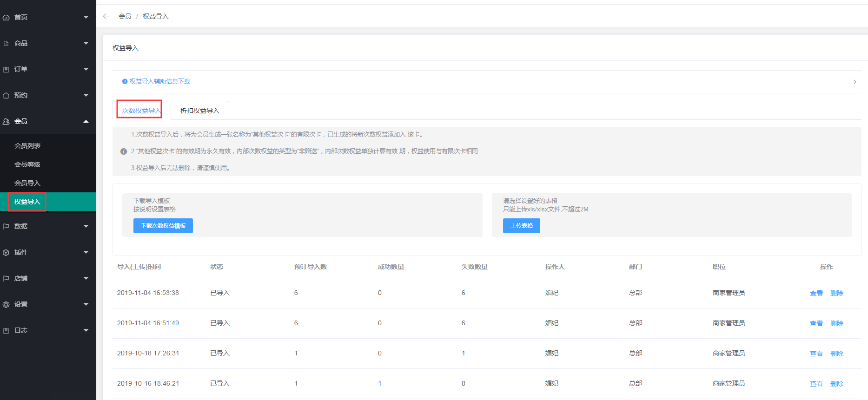The height and width of the screenshot is (400, 868).
Task: Click the 设置 gear icon in sidebar
Action: point(6,305)
